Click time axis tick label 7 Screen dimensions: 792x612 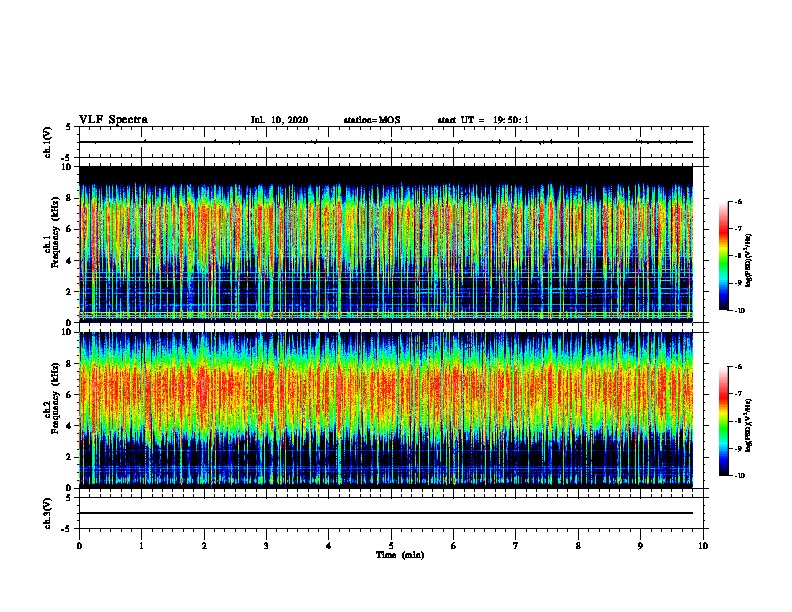point(516,546)
